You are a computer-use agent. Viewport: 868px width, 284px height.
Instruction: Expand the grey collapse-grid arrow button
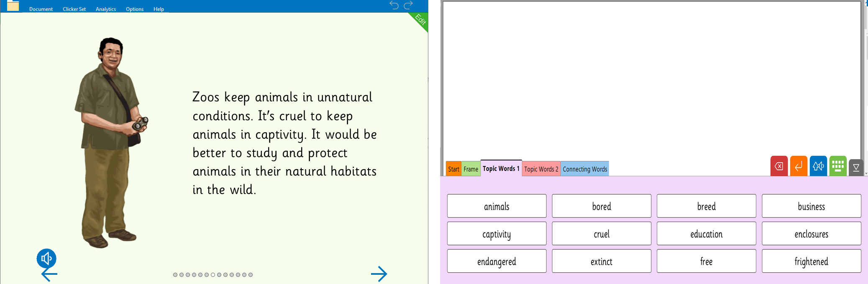[856, 168]
